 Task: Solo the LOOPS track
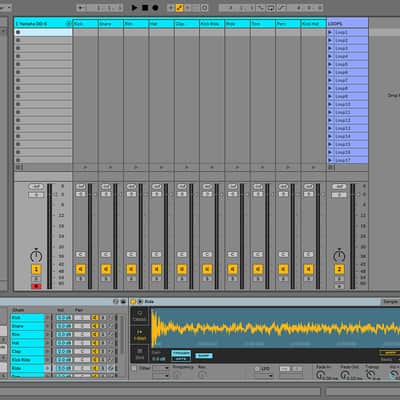pyautogui.click(x=339, y=279)
